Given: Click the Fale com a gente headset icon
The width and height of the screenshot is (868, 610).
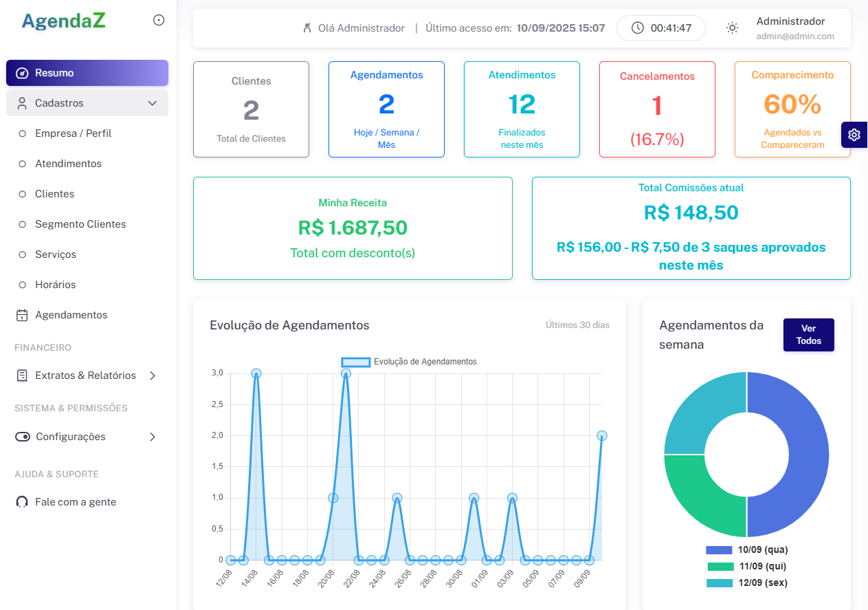Looking at the screenshot, I should pos(22,502).
